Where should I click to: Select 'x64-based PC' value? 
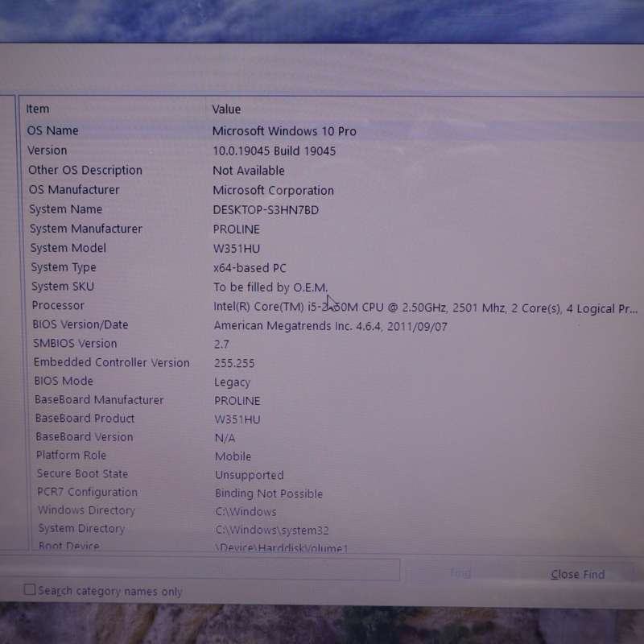250,268
